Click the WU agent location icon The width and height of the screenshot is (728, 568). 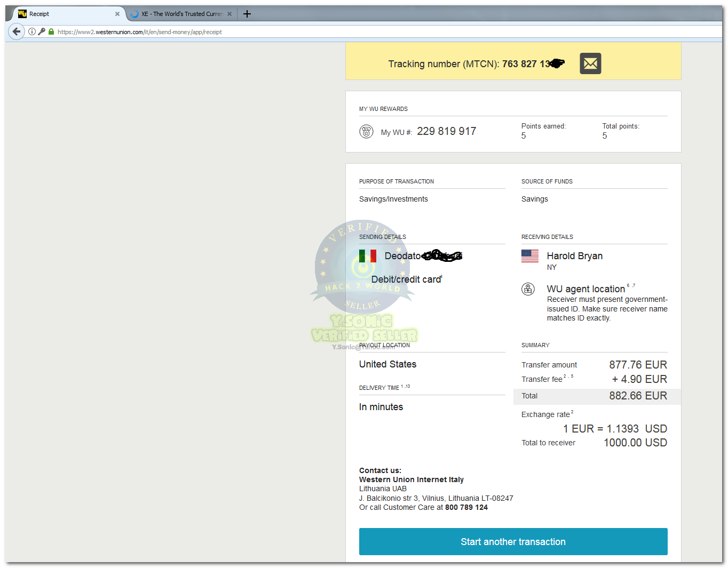coord(528,289)
